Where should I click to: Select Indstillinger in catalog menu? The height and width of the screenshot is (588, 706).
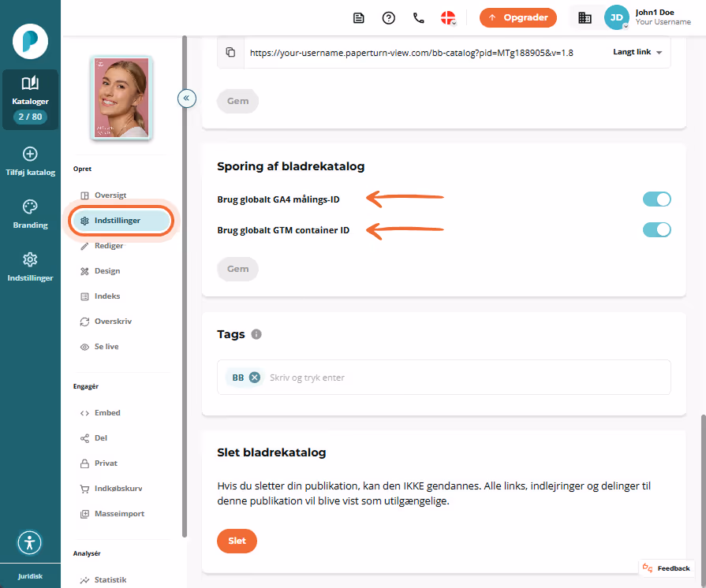point(121,221)
